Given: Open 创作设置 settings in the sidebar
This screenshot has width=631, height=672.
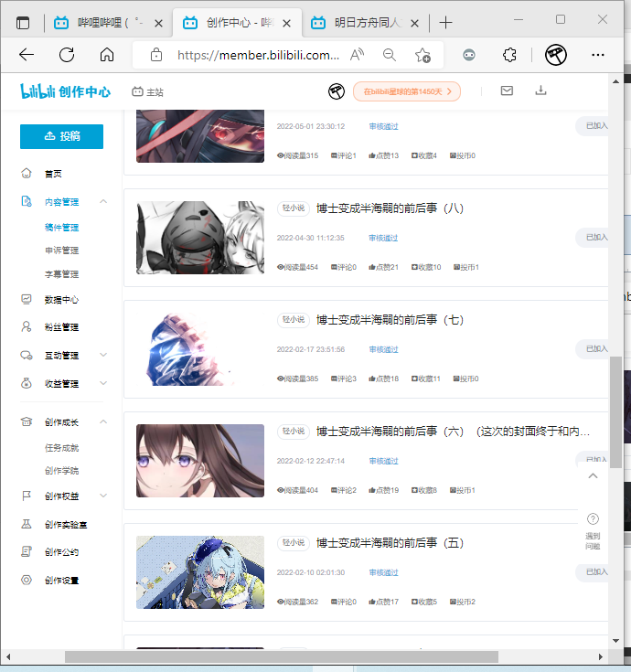Looking at the screenshot, I should pyautogui.click(x=61, y=580).
